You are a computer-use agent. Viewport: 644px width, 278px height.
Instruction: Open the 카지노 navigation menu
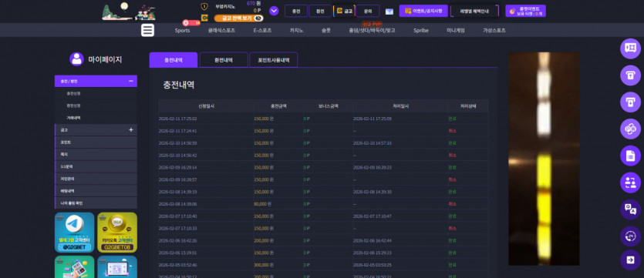click(296, 30)
